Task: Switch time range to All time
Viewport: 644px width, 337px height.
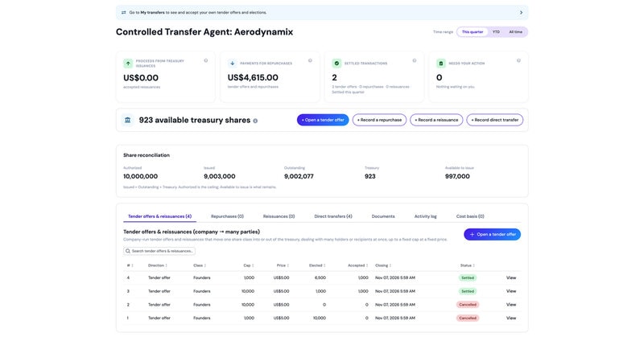Action: (x=515, y=32)
